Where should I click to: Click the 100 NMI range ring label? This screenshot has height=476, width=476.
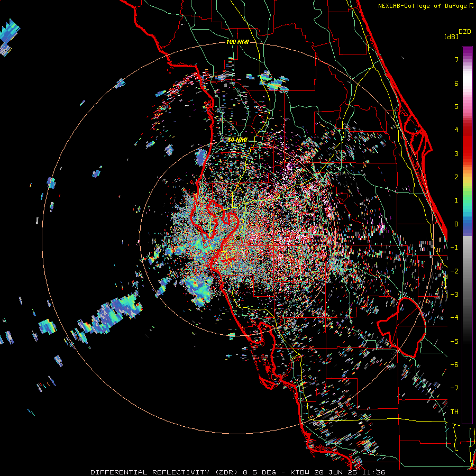(x=237, y=42)
